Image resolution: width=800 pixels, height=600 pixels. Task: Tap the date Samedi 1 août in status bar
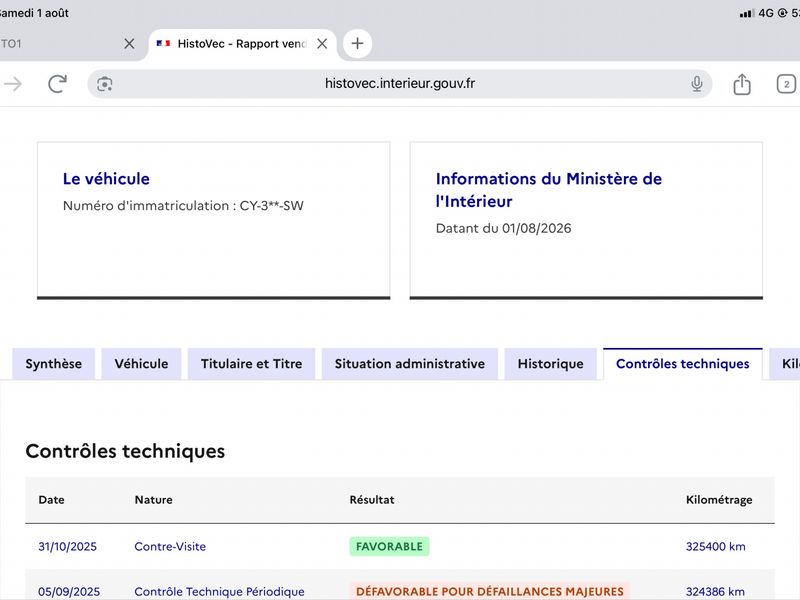point(34,13)
